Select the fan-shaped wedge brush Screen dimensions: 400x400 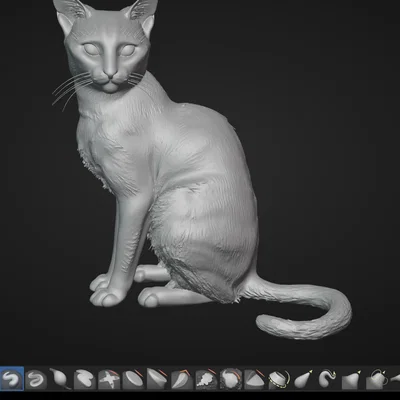pyautogui.click(x=255, y=379)
